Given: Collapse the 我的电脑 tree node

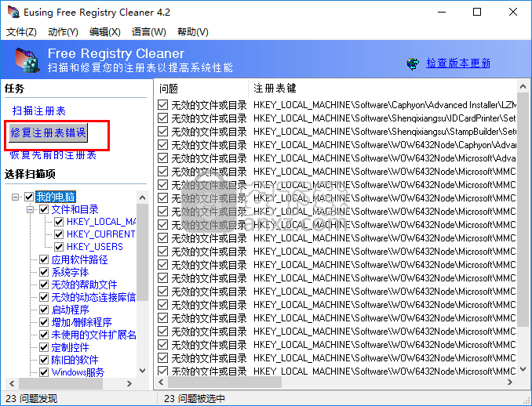Looking at the screenshot, I should 15,197.
